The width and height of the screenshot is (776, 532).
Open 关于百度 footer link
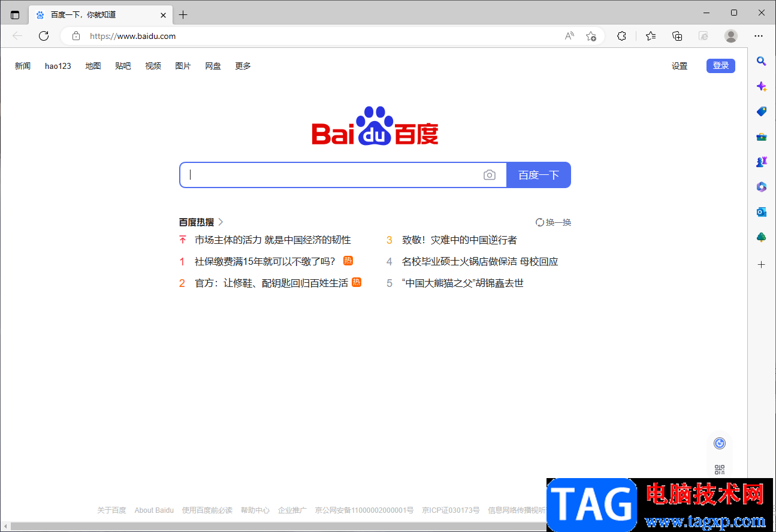(x=111, y=510)
